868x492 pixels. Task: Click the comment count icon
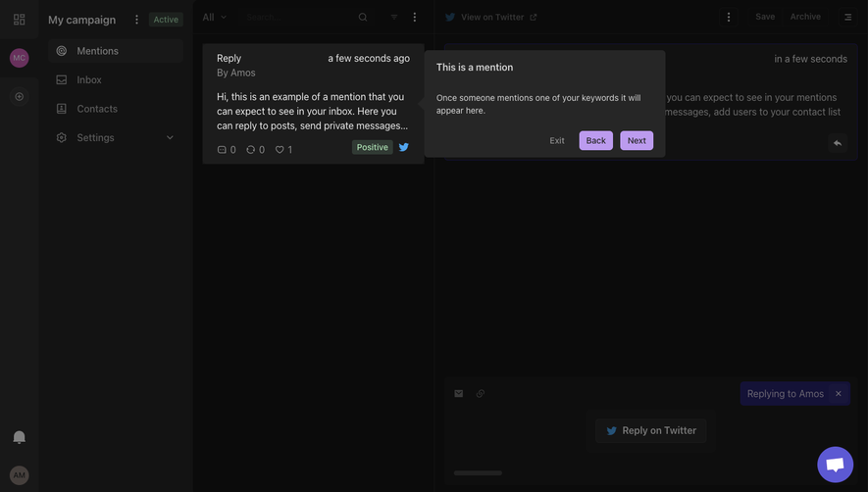pos(222,149)
